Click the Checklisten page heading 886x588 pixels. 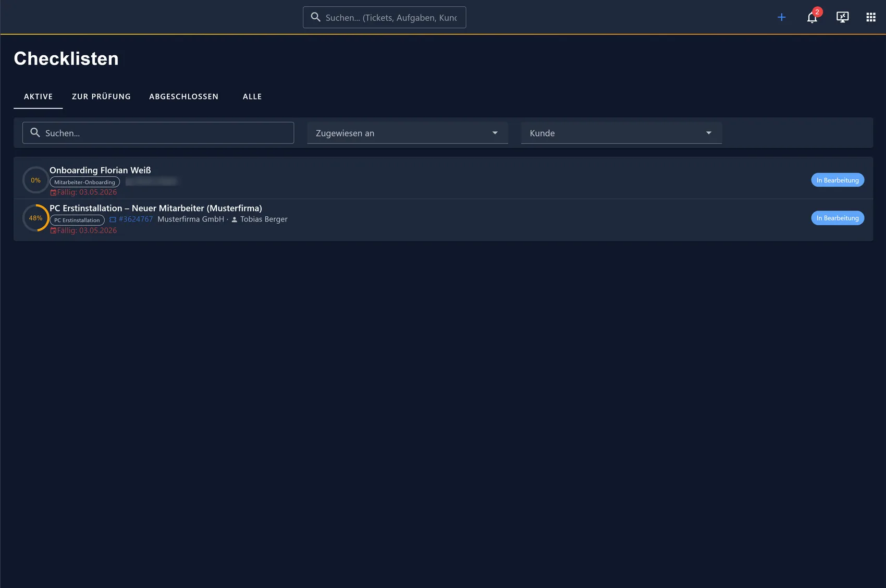[x=66, y=58]
